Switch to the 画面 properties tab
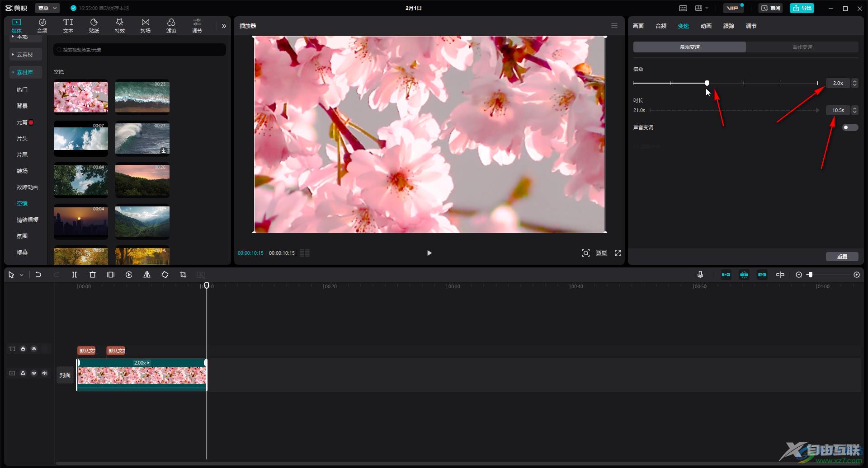Viewport: 868px width, 468px height. click(x=638, y=26)
